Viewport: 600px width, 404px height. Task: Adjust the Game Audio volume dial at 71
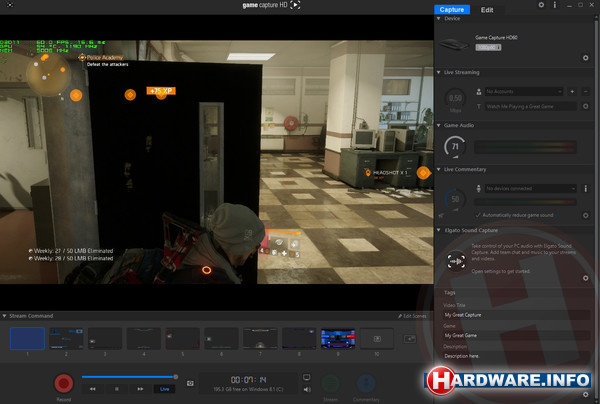[455, 147]
